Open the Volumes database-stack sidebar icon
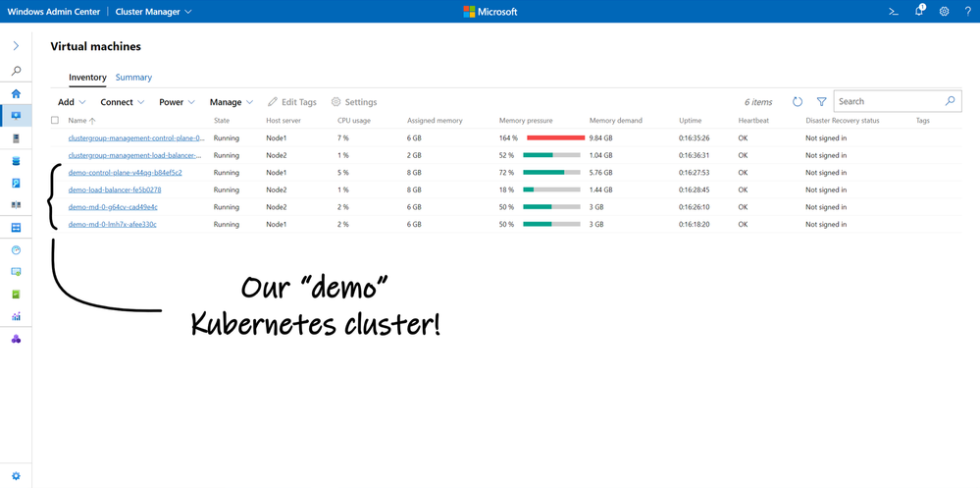This screenshot has height=488, width=980. (17, 161)
